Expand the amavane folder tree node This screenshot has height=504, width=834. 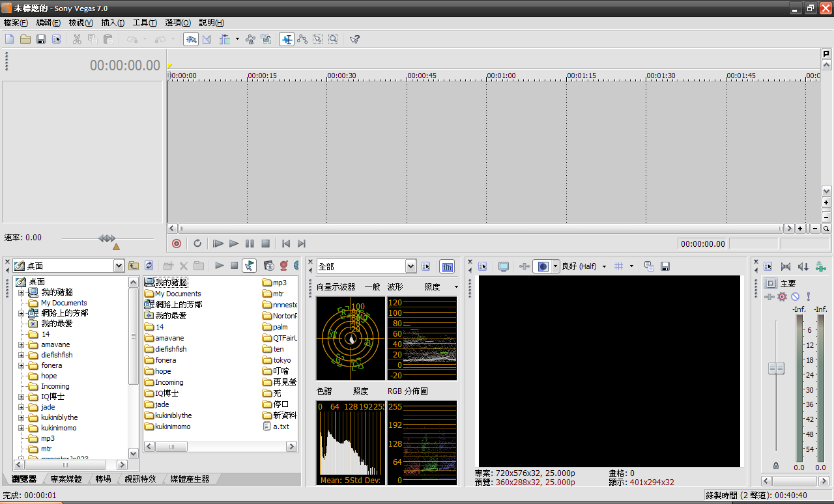(x=22, y=344)
